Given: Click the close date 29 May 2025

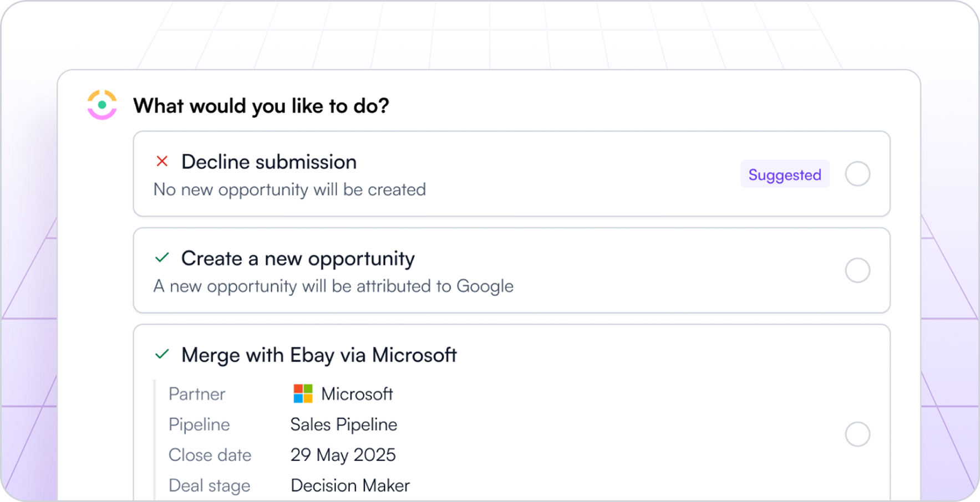Looking at the screenshot, I should coord(343,455).
